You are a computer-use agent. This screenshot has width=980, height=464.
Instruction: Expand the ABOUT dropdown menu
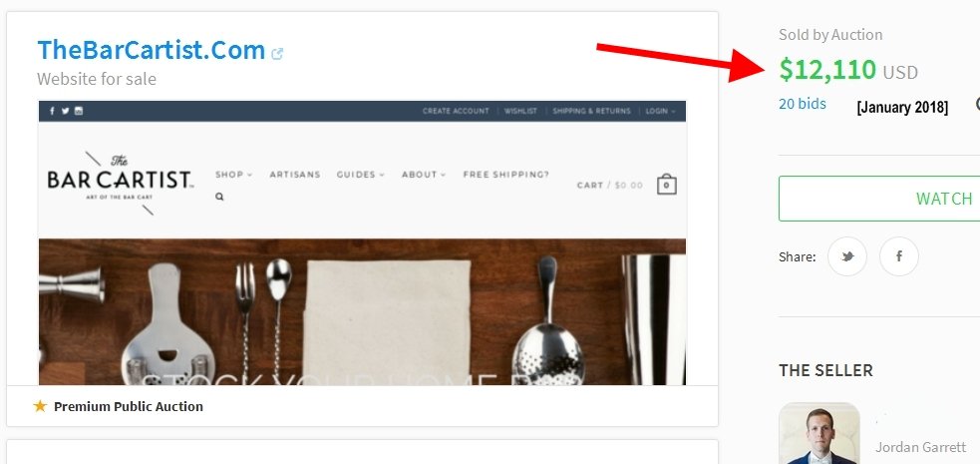tap(424, 175)
